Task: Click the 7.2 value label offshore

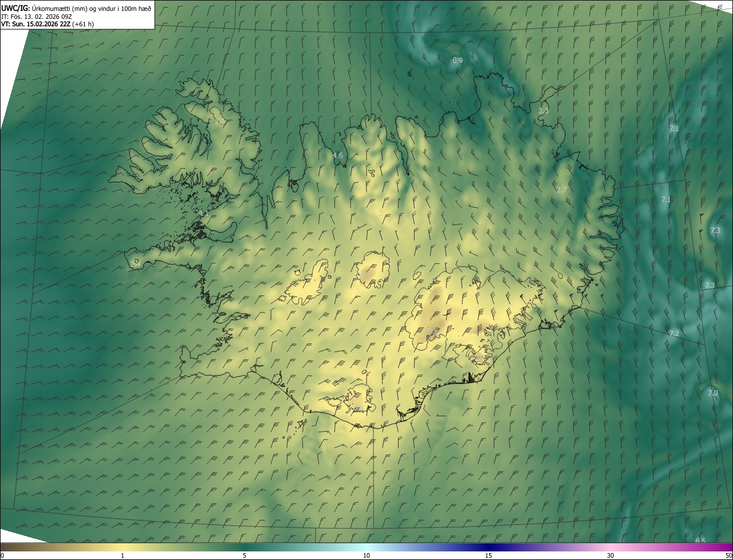Action: [674, 333]
